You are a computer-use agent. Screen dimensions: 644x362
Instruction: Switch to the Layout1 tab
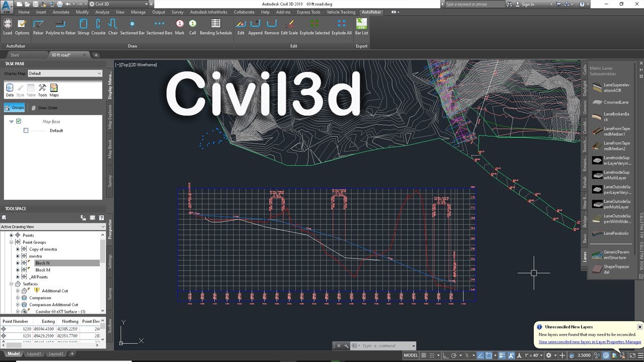point(34,354)
